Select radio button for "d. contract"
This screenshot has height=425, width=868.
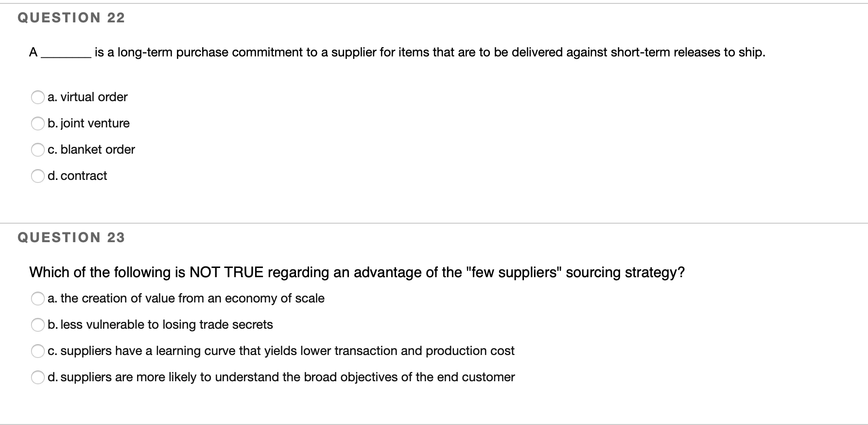[38, 176]
